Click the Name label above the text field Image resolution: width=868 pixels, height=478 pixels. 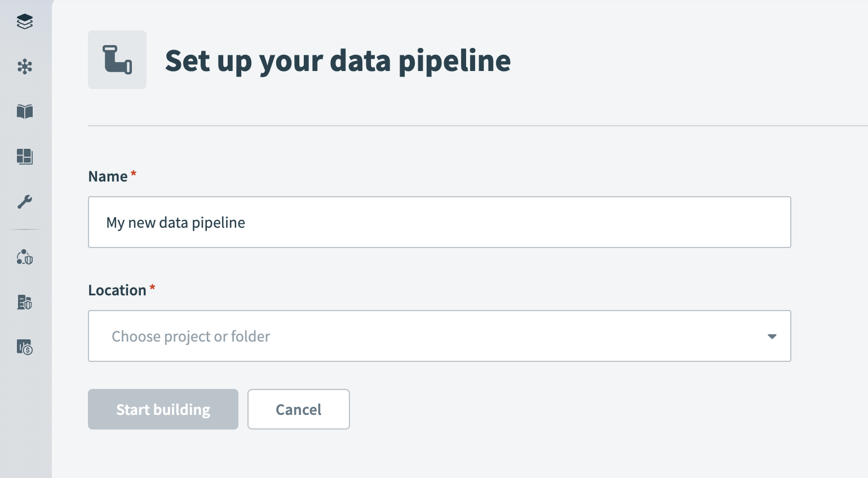107,176
